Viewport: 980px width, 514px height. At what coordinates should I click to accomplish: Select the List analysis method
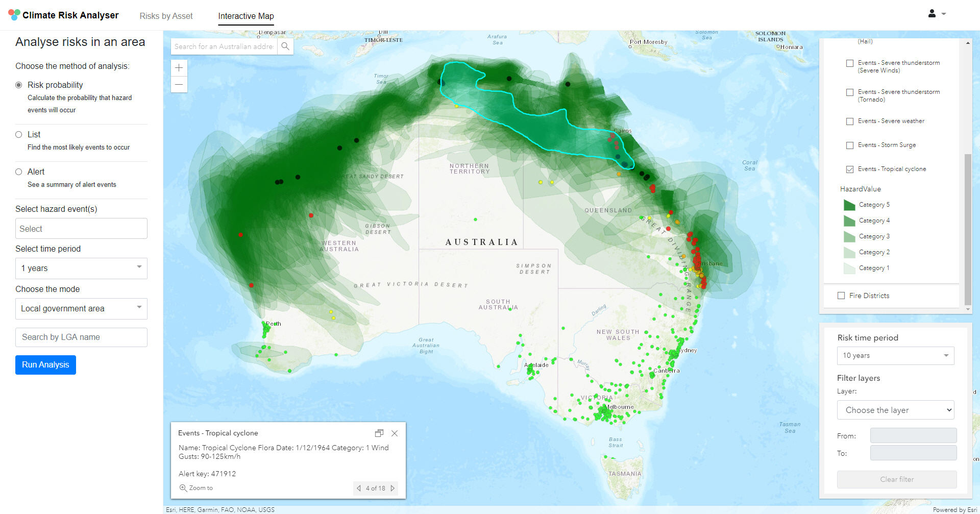pos(19,135)
